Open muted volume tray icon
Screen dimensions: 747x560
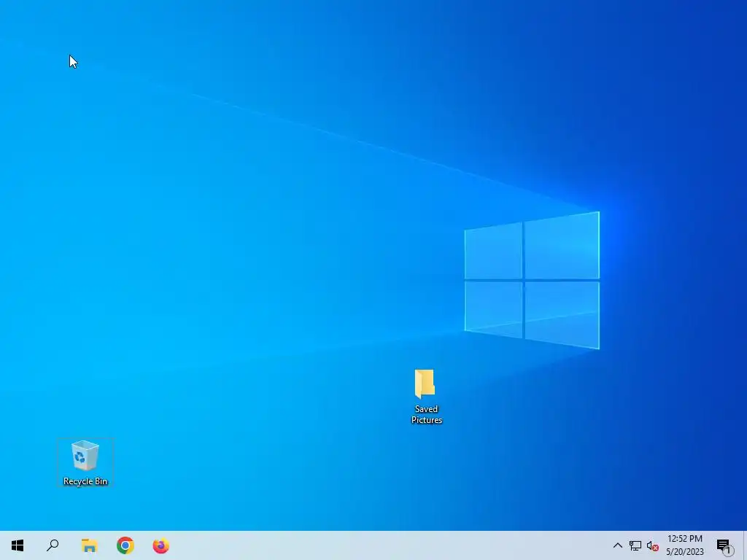pyautogui.click(x=653, y=545)
